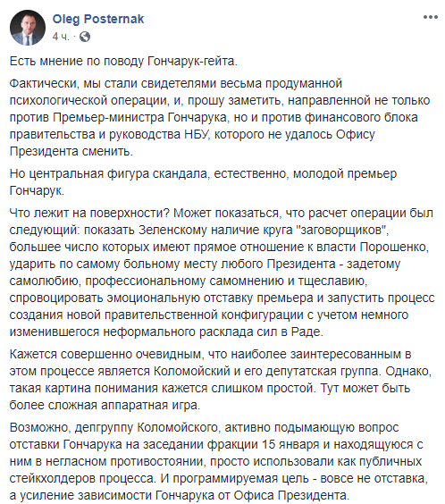Open the three-dot post options menu
445x504 pixels.
click(x=430, y=17)
